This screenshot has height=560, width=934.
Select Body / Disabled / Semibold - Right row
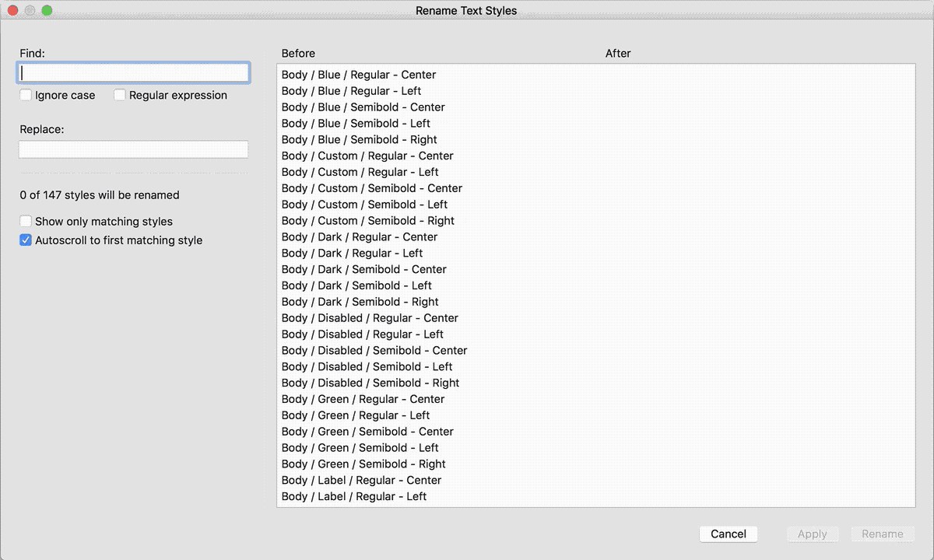pos(596,383)
